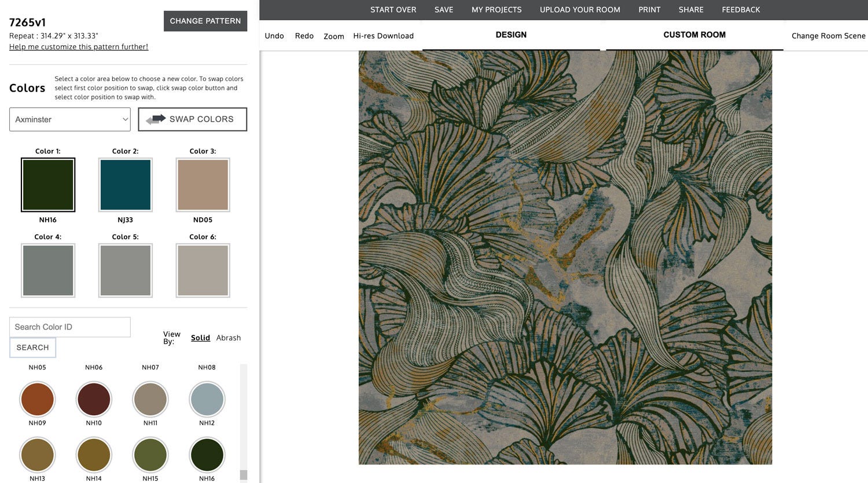Click the Search button
Screen dimensions: 868x483
pos(32,347)
